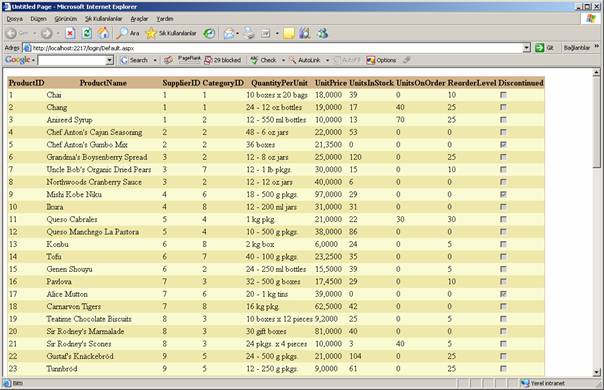Click the cell "Uncle Bob's Organic Dried Pears"
This screenshot has width=604, height=390.
(x=99, y=170)
